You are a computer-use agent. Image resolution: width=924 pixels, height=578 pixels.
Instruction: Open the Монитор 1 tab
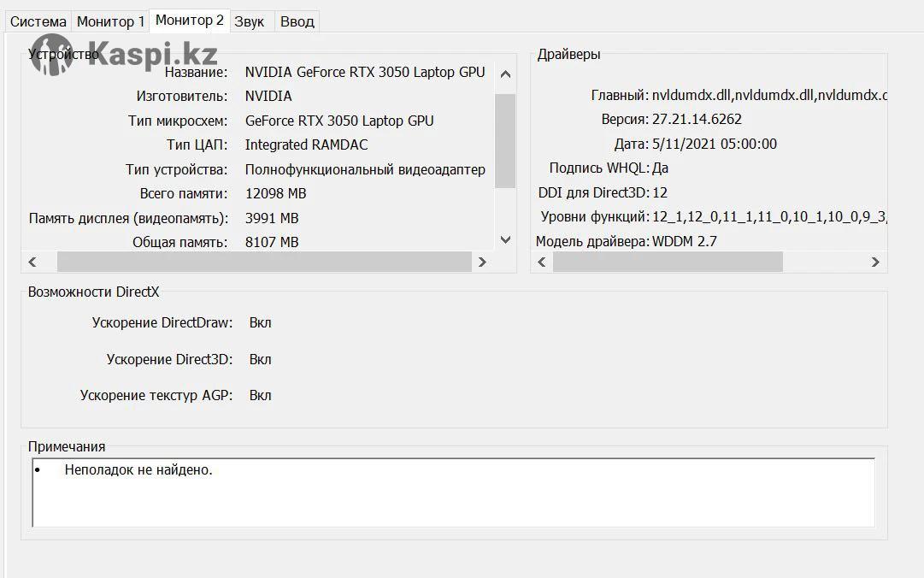point(111,21)
